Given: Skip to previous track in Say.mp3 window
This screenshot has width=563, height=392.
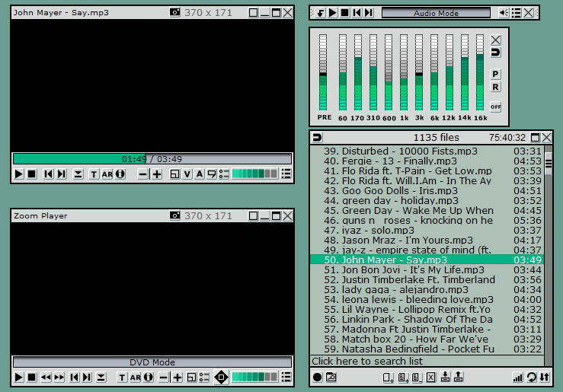Looking at the screenshot, I should click(48, 174).
